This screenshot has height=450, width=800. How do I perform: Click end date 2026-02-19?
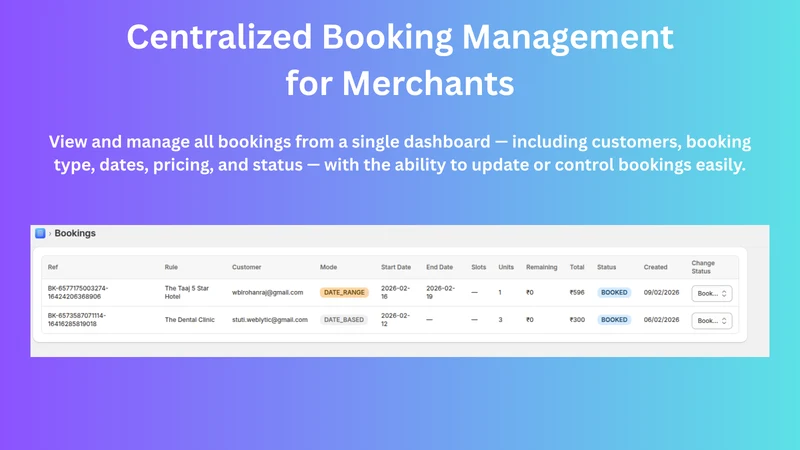tap(440, 292)
